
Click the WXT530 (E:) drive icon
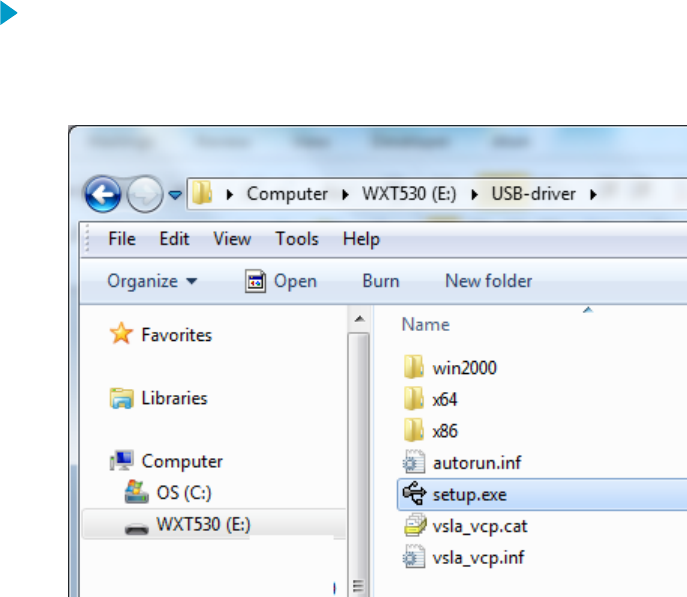[137, 529]
